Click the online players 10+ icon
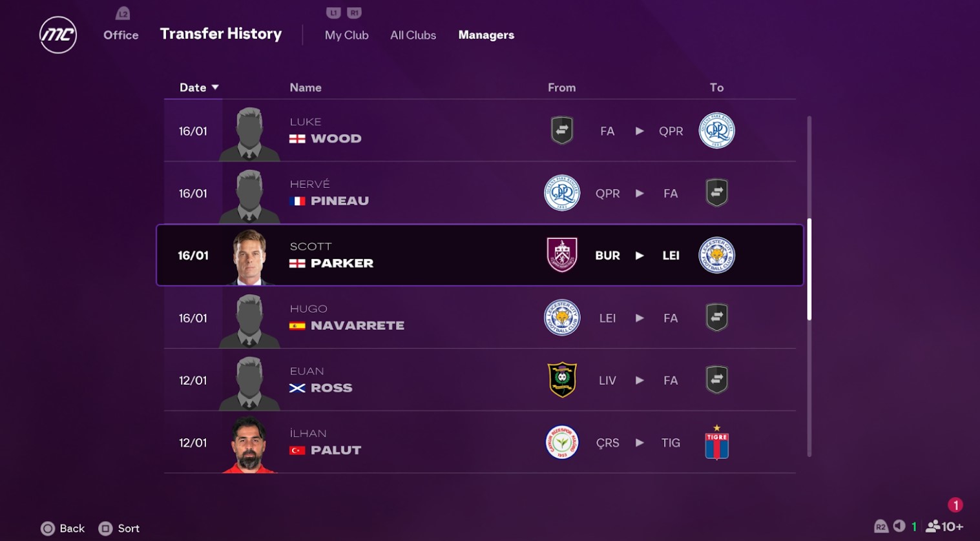The width and height of the screenshot is (980, 541). [x=944, y=527]
